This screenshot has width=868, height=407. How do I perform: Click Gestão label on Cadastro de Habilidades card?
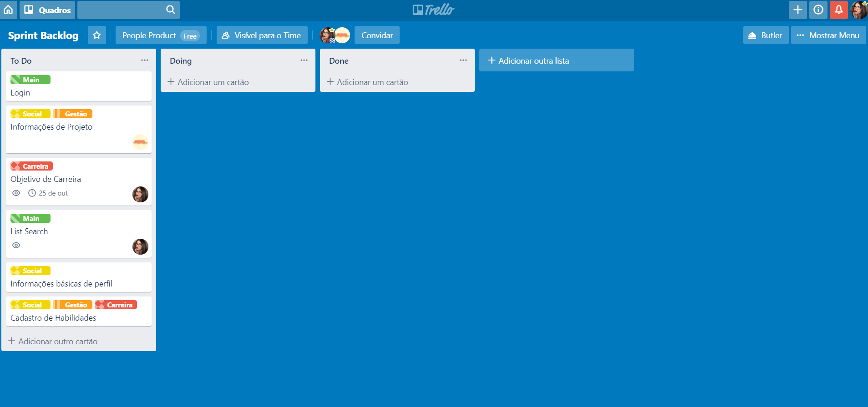click(x=72, y=305)
